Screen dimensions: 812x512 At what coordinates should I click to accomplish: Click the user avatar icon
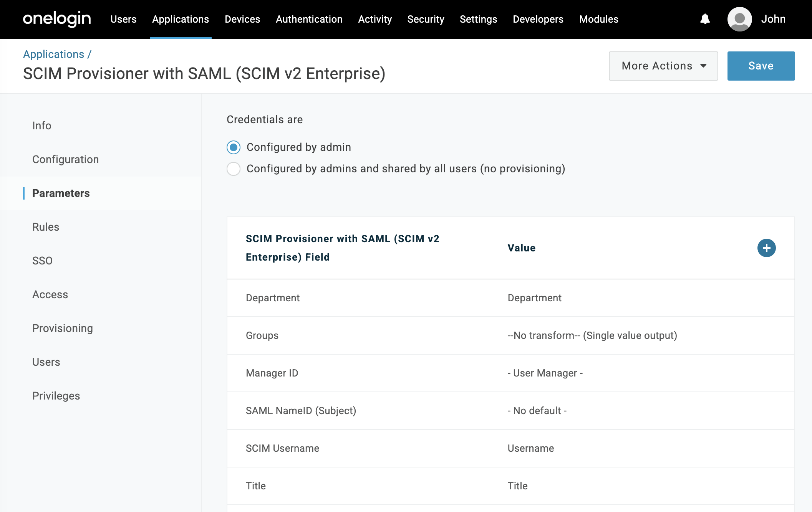(x=739, y=19)
